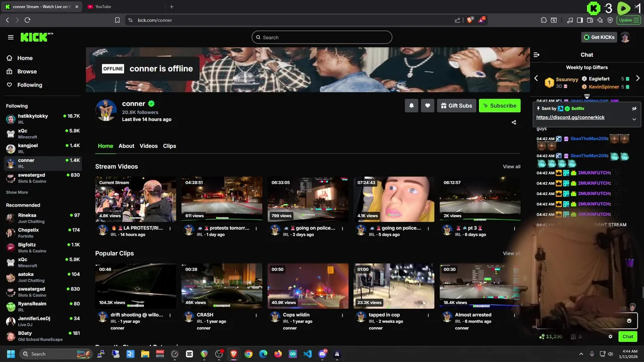Open the Kick hamburger sidebar menu
The height and width of the screenshot is (362, 644).
pyautogui.click(x=11, y=37)
